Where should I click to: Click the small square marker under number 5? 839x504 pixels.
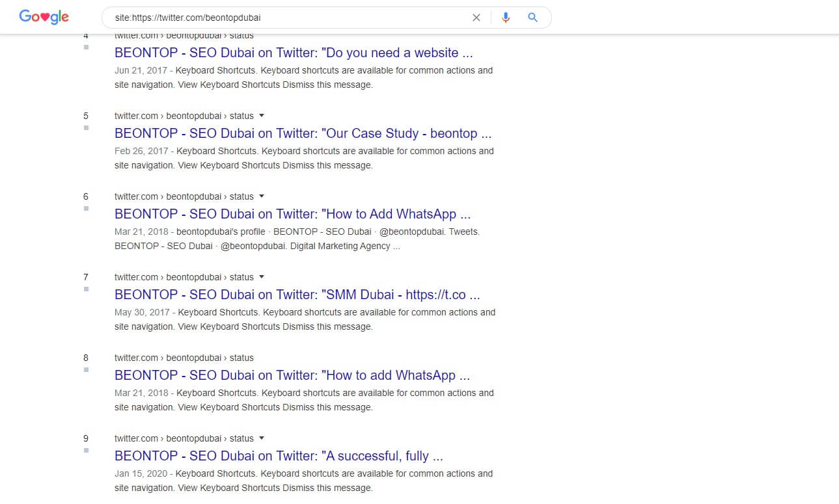pos(86,127)
